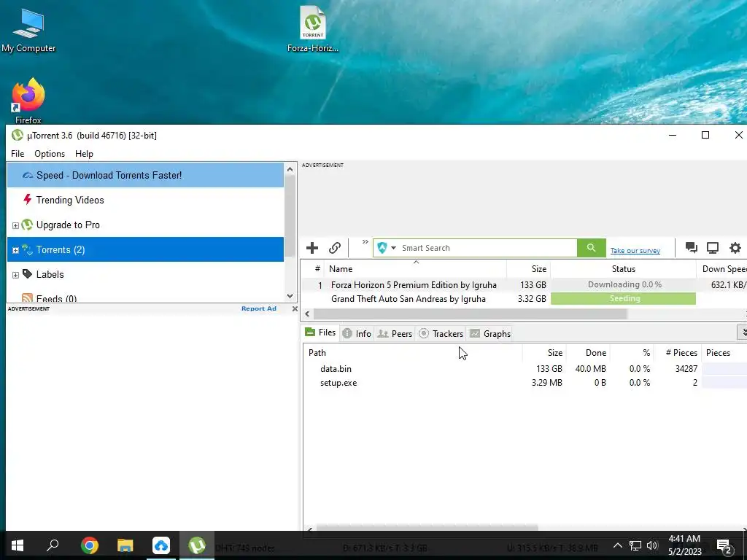Screen dimensions: 747x560
Task: Open the Help menu
Action: point(85,154)
